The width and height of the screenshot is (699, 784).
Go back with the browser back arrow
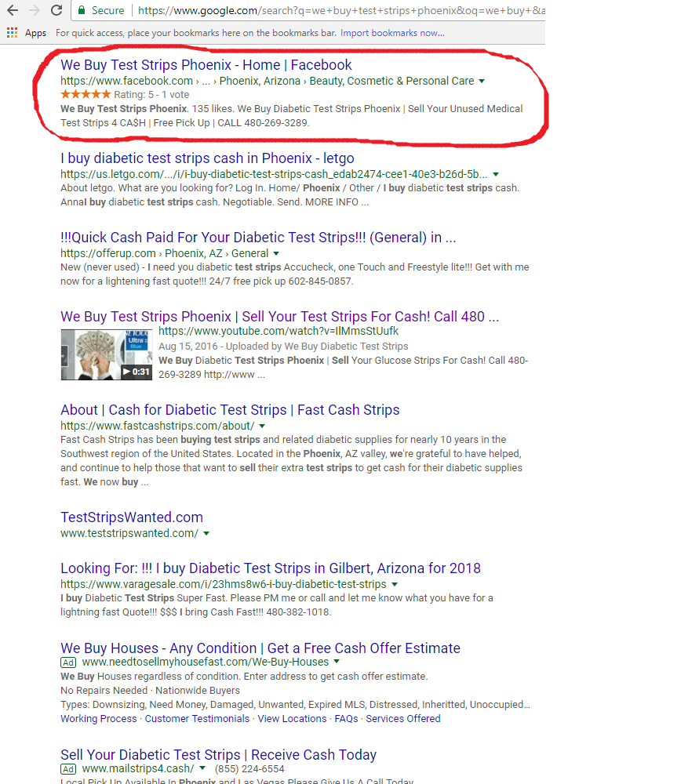(13, 10)
